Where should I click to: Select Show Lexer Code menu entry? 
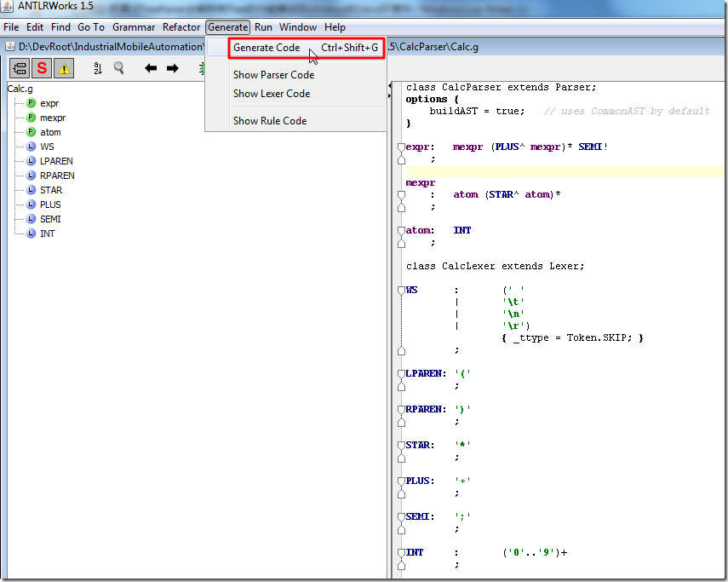point(272,94)
